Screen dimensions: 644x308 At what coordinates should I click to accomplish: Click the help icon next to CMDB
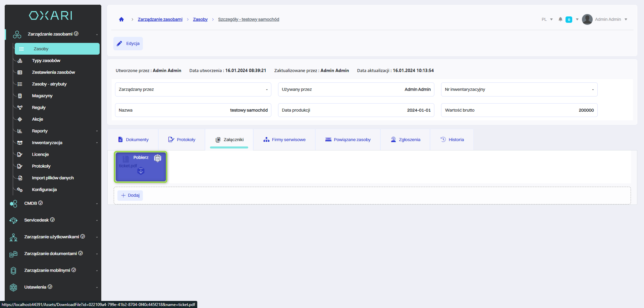click(41, 203)
